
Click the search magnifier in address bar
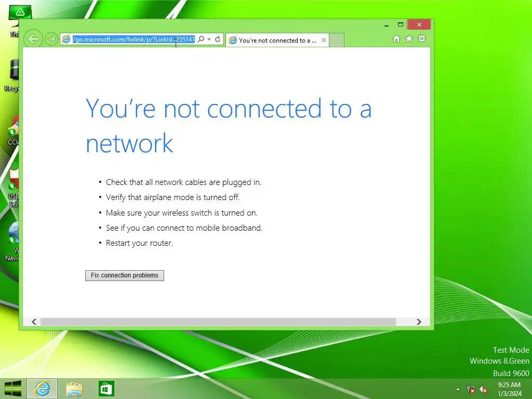pos(201,39)
